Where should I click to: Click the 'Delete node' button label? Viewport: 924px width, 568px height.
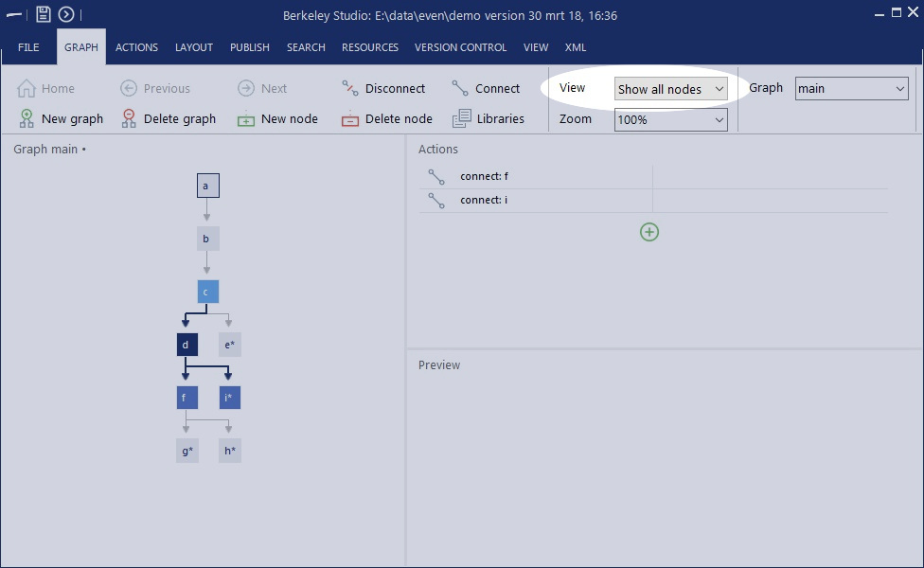[399, 118]
